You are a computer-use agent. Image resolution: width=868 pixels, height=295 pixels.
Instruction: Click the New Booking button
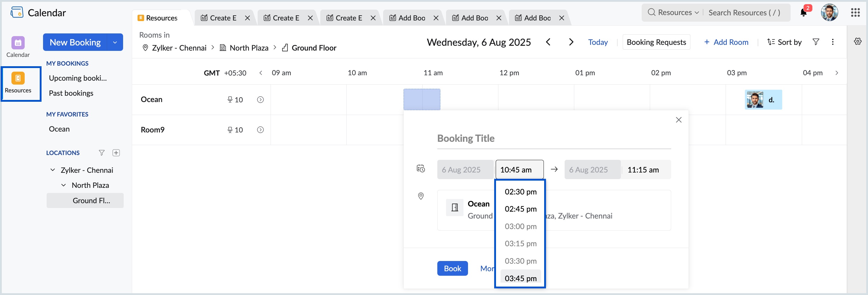coord(75,42)
